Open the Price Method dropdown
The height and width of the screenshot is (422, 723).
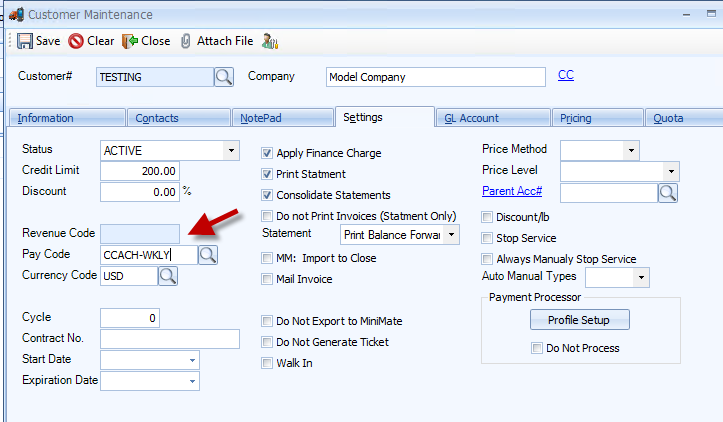click(631, 150)
